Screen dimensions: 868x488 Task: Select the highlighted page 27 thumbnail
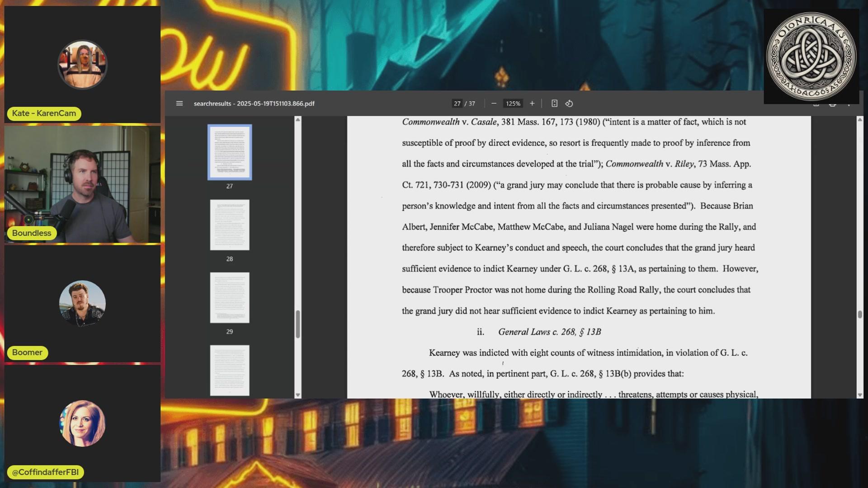click(230, 152)
